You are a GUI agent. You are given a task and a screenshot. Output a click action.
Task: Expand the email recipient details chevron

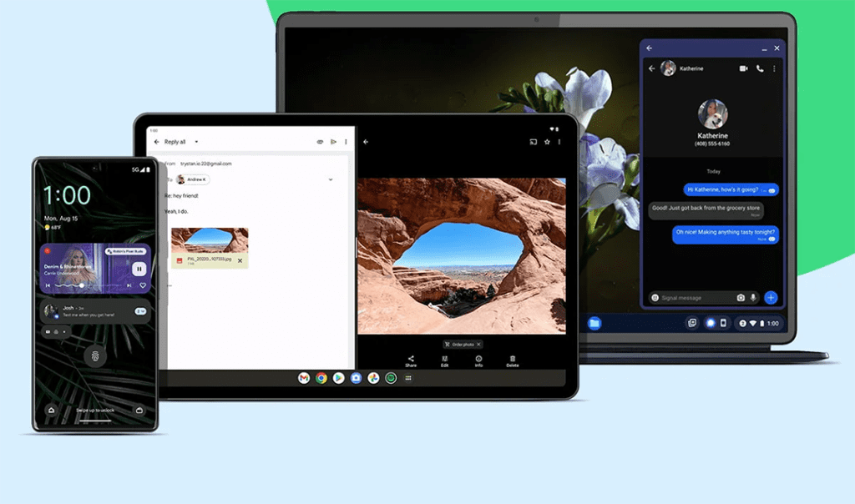331,179
